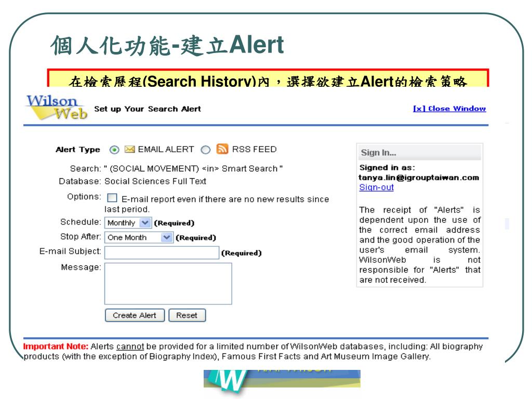The image size is (532, 399).
Task: Check E-mail report even if no results
Action: pos(112,198)
